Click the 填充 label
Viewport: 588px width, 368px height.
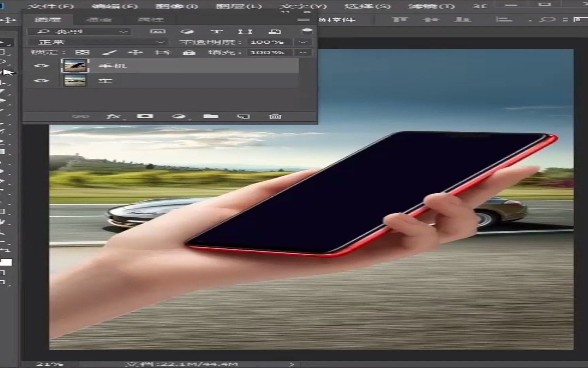click(225, 52)
